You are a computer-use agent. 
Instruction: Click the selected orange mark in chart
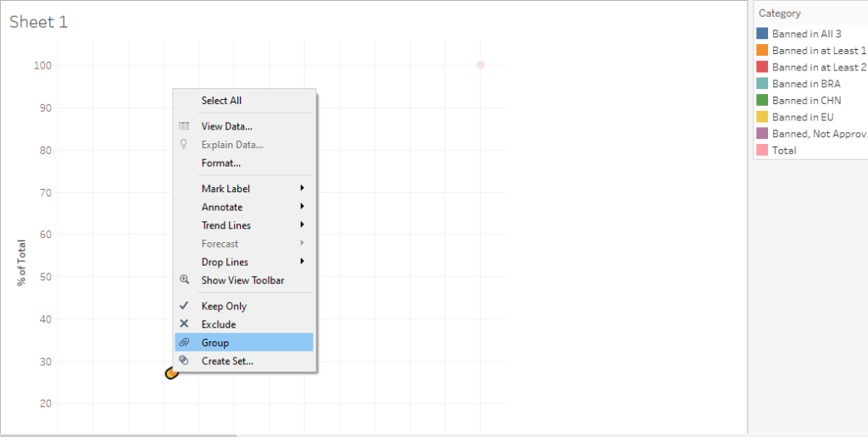pyautogui.click(x=171, y=373)
